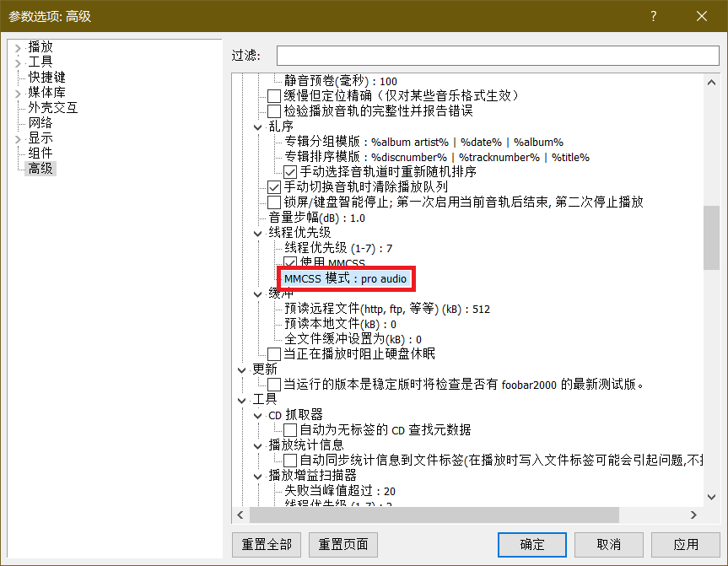Open the 组件 preferences page

pos(40,153)
